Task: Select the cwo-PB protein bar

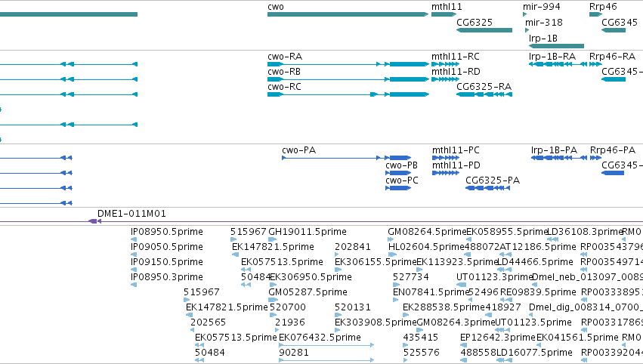Action: (398, 173)
